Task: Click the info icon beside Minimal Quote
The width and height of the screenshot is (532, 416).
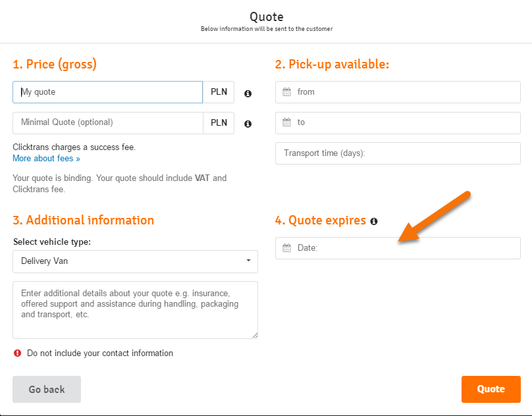Action: click(x=248, y=124)
